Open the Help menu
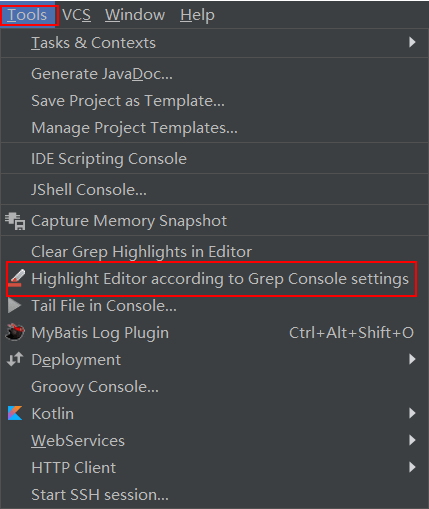429x509 pixels. coord(197,15)
